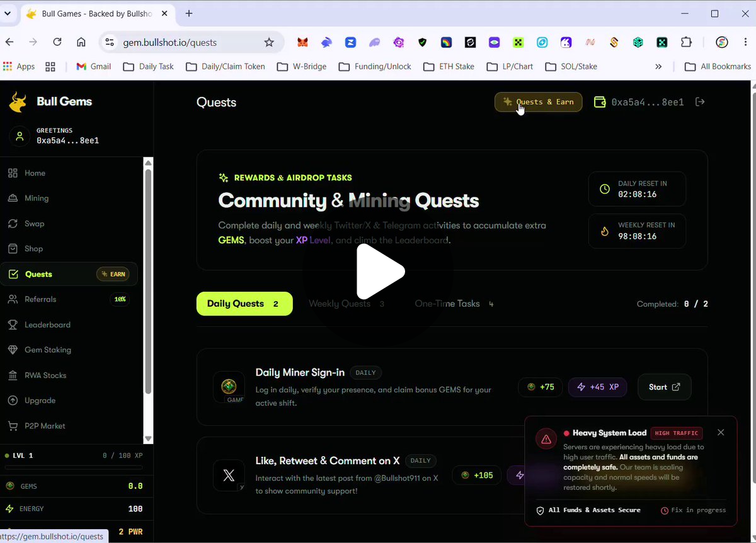756x543 pixels.
Task: Click the greetings user avatar icon
Action: tap(20, 135)
